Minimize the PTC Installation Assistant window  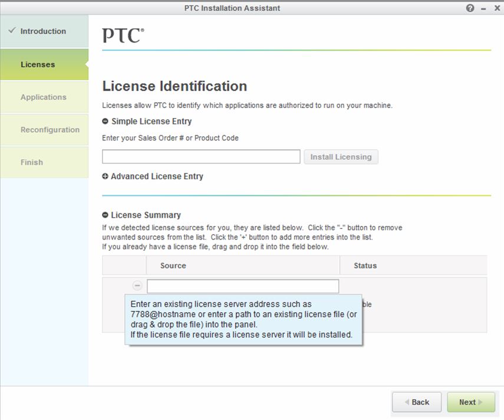click(483, 9)
